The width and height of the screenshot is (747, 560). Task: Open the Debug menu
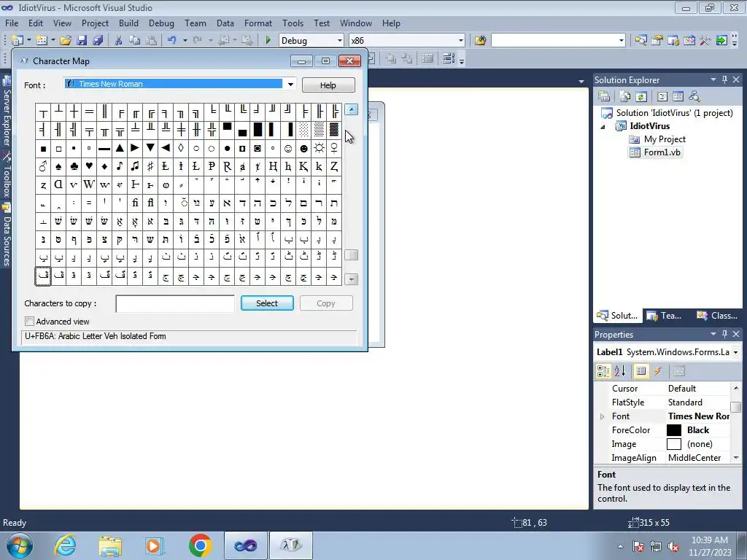(161, 23)
